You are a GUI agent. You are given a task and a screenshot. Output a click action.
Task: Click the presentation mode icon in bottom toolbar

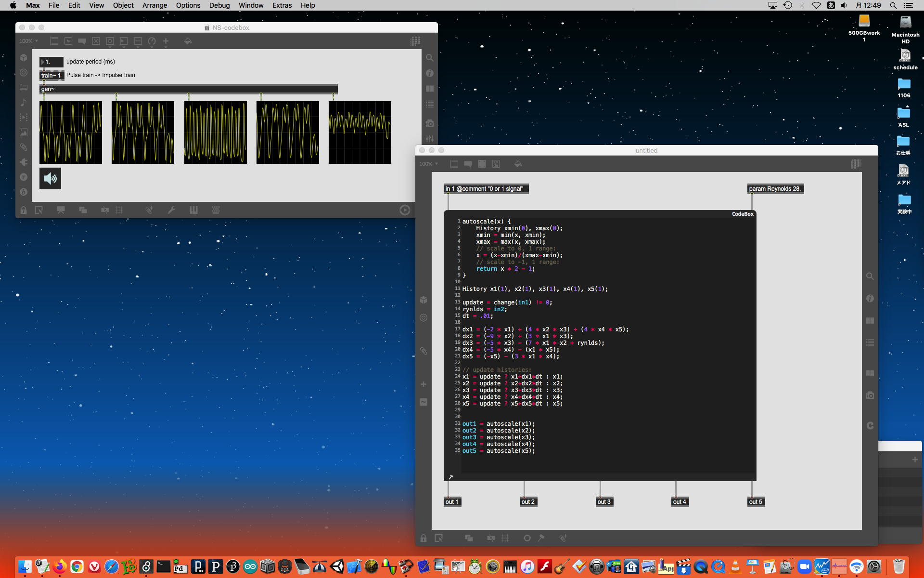[x=61, y=210]
